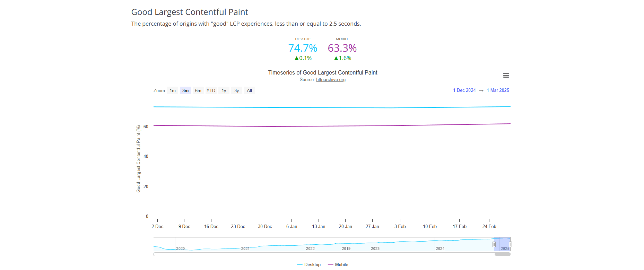
Task: Click the 1 Dec 2024 start date
Action: tap(464, 90)
